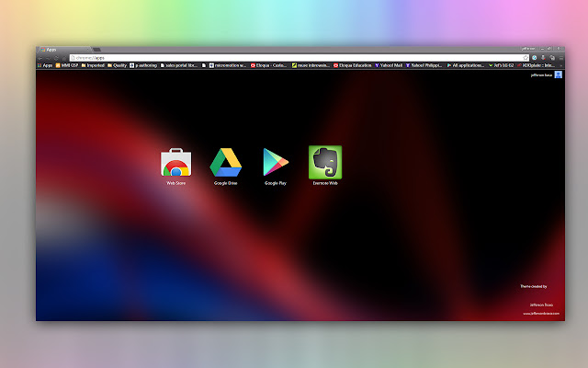Open the user profile avatar on the page
Viewport: 588px width, 368px height.
[558, 75]
